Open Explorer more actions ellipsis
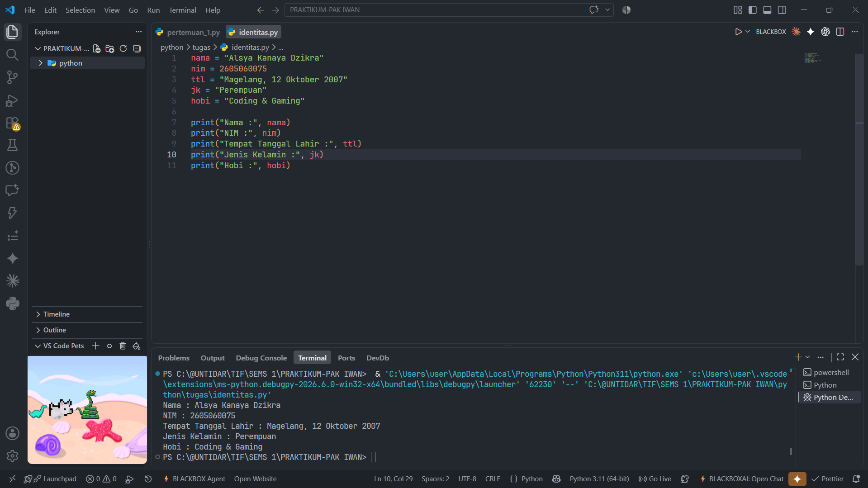 click(x=138, y=32)
